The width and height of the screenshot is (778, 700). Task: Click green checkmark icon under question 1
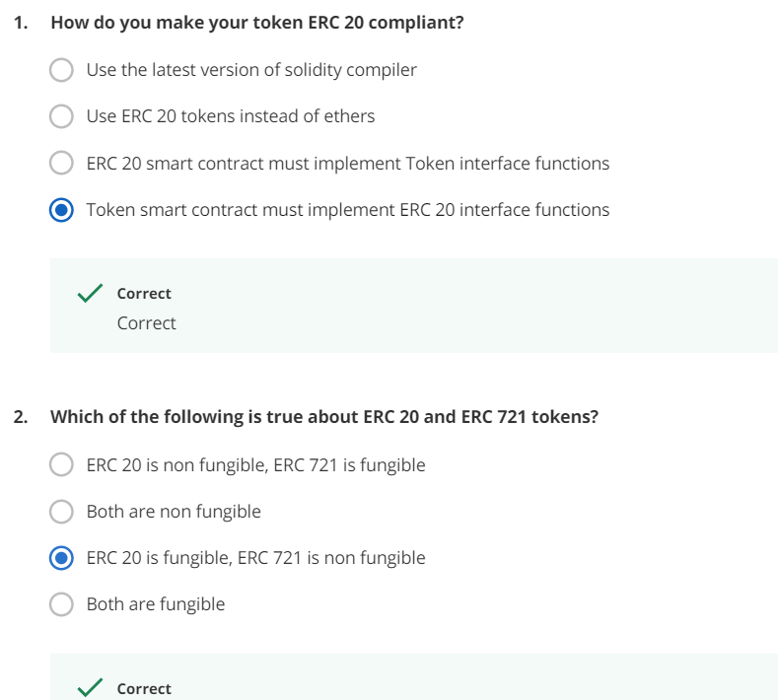click(x=90, y=293)
